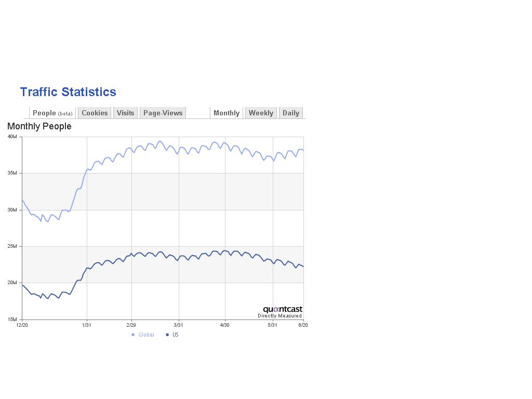Viewport: 532px width, 399px height.
Task: Click the Traffic Statistics heading
Action: pos(68,92)
